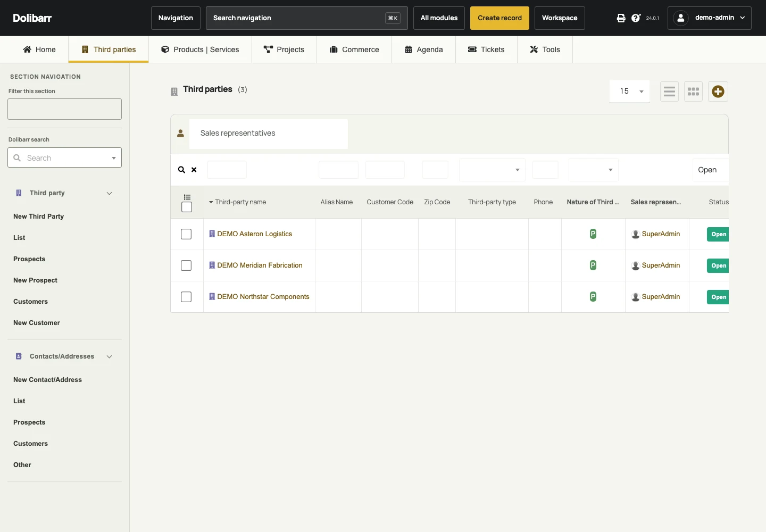This screenshot has width=766, height=532.
Task: Click the sales representatives person icon
Action: click(180, 134)
